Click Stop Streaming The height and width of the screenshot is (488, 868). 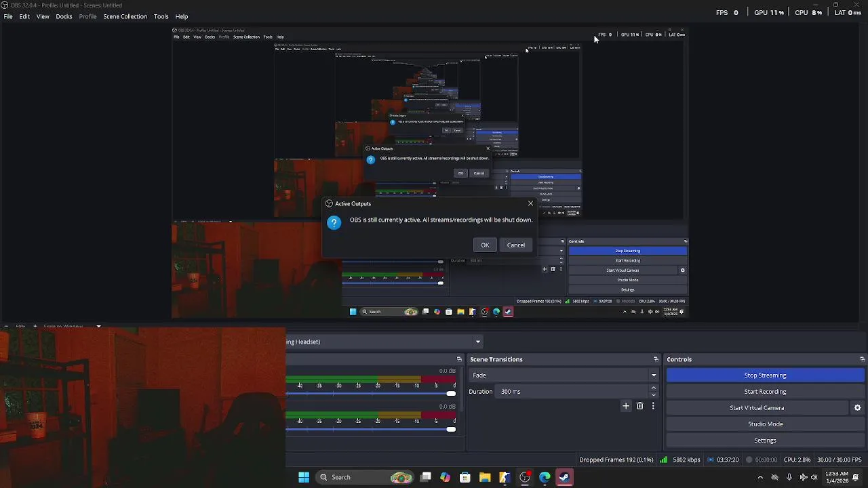pos(765,375)
